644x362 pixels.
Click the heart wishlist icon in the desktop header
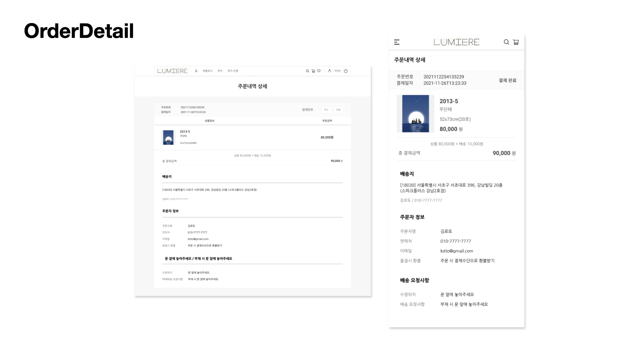click(x=319, y=71)
